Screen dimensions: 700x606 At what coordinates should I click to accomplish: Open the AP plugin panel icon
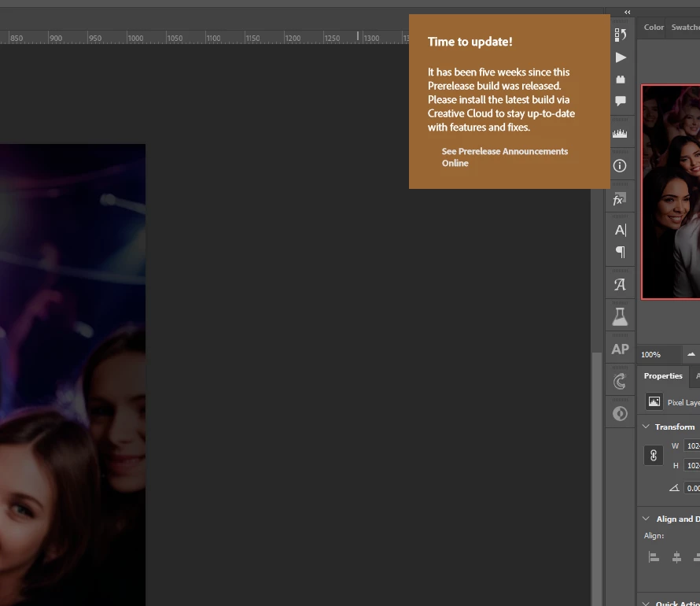[x=620, y=349]
